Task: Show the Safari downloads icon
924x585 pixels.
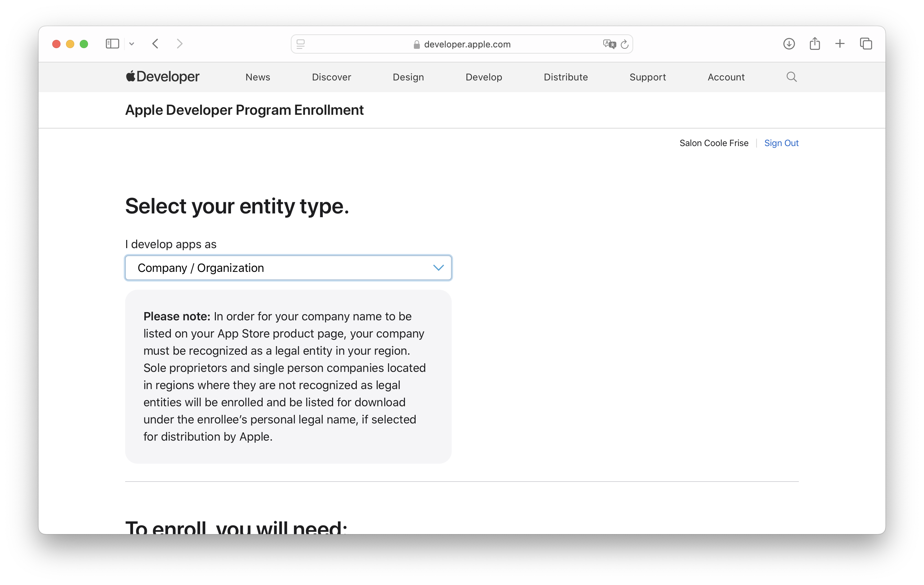Action: [x=789, y=44]
